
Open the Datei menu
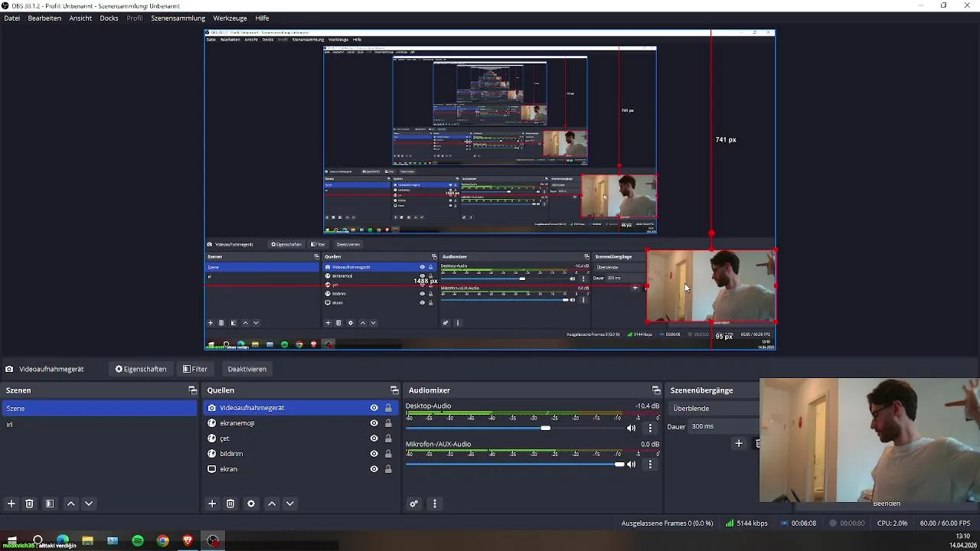click(11, 18)
